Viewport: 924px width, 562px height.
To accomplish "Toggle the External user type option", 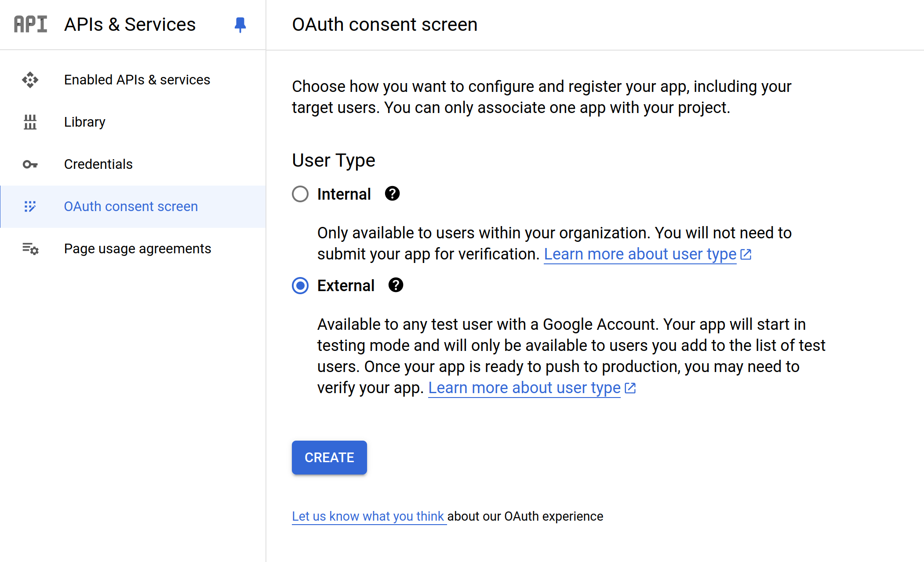I will [x=300, y=285].
